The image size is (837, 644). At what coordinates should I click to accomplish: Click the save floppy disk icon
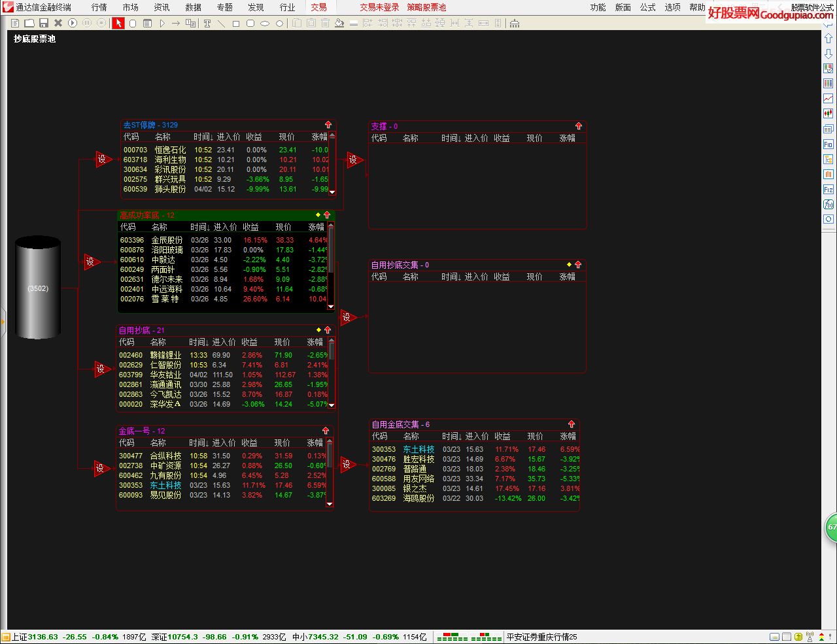(x=44, y=23)
